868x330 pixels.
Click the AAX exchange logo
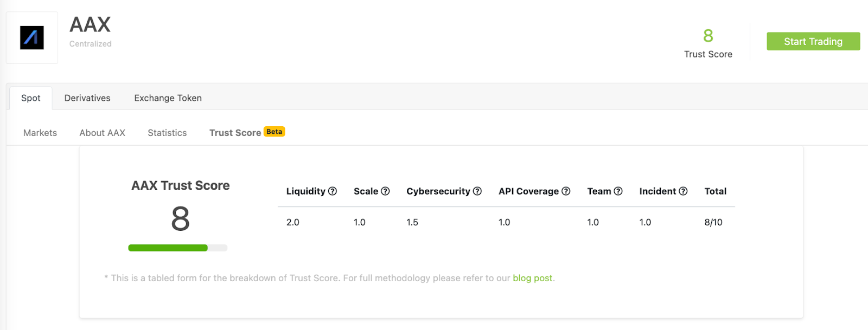32,38
